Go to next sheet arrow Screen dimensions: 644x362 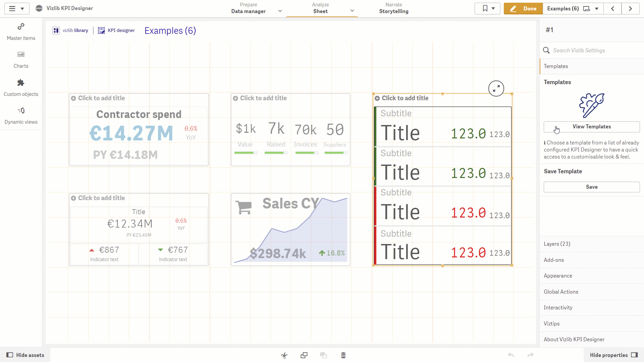click(630, 9)
